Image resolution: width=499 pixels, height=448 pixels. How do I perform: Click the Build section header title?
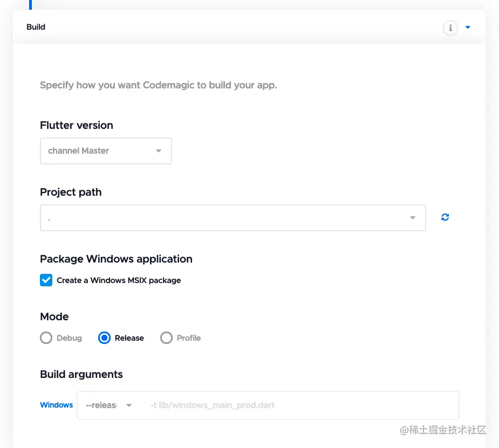point(36,27)
